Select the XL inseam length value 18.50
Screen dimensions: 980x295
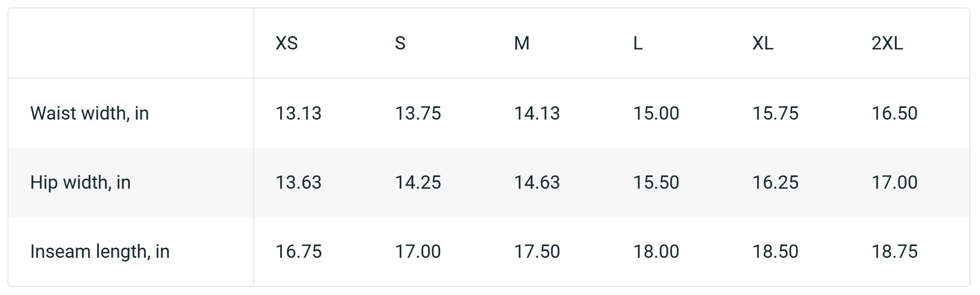775,251
